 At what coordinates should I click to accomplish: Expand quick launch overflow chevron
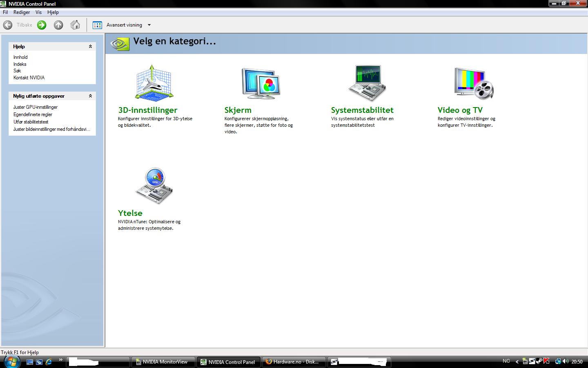pyautogui.click(x=61, y=360)
